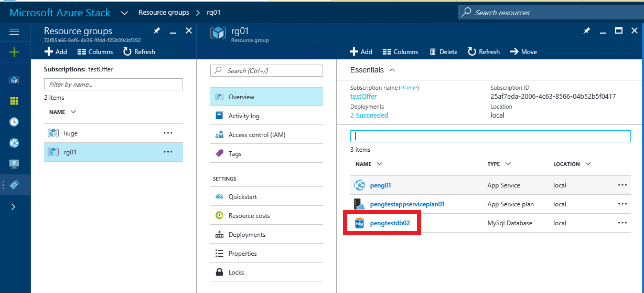Image resolution: width=644 pixels, height=293 pixels.
Task: Open ellipsis menu for peng01
Action: [x=622, y=185]
